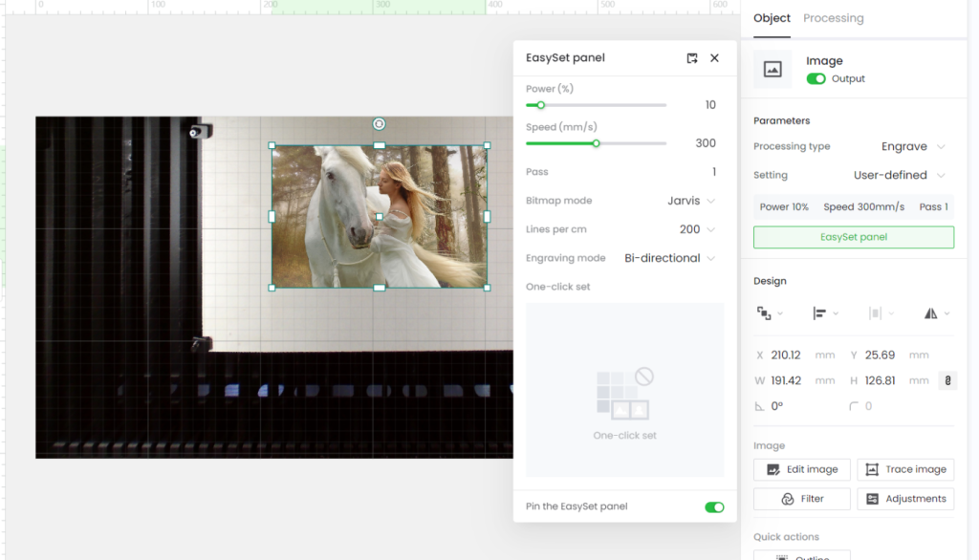Open the align left icon in Design
The image size is (979, 560).
(x=825, y=313)
